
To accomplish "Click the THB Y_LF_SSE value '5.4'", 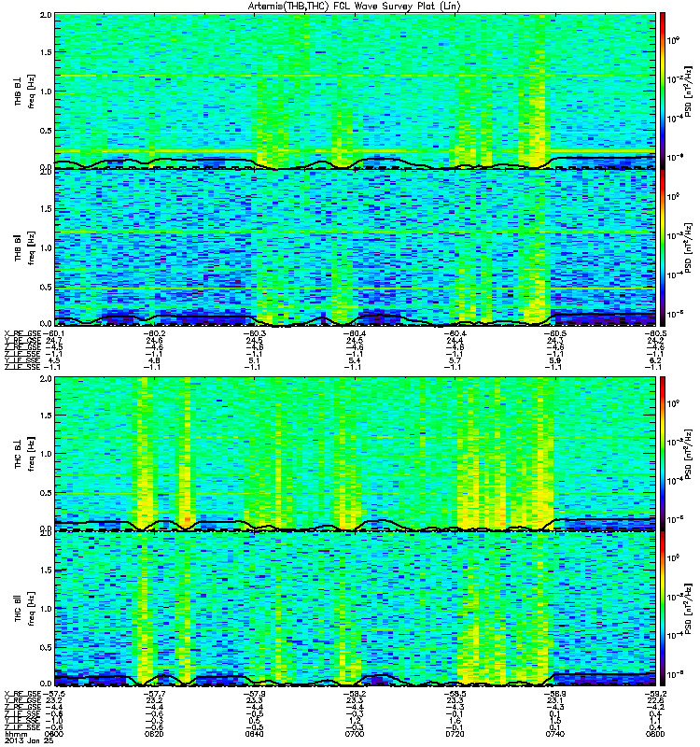I will pyautogui.click(x=355, y=360).
